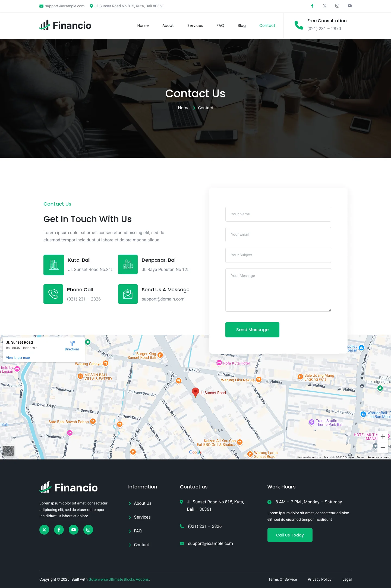Screen dimensions: 391x588
Task: Zoom in the map with plus button
Action: click(x=383, y=436)
